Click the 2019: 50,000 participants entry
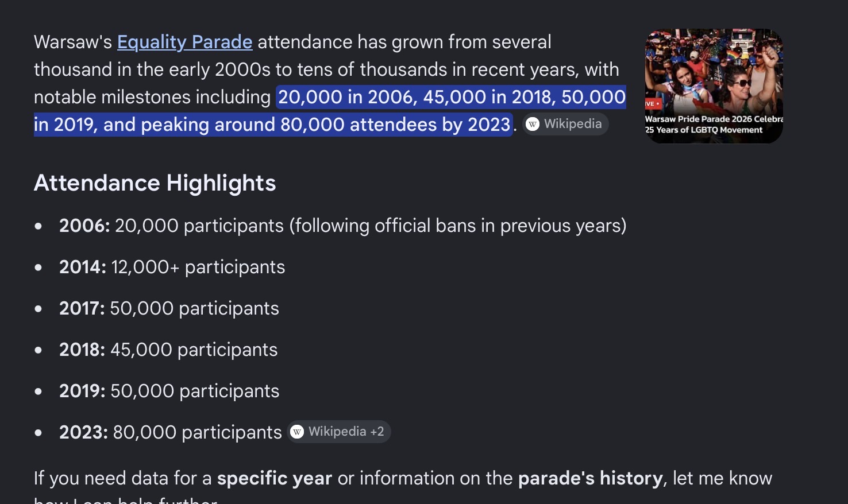This screenshot has width=848, height=504. pos(169,391)
